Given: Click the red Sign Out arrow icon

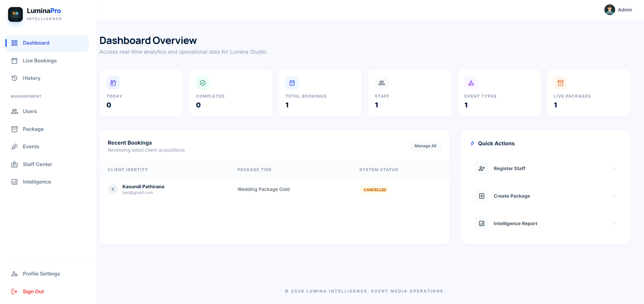Looking at the screenshot, I should 14,292.
